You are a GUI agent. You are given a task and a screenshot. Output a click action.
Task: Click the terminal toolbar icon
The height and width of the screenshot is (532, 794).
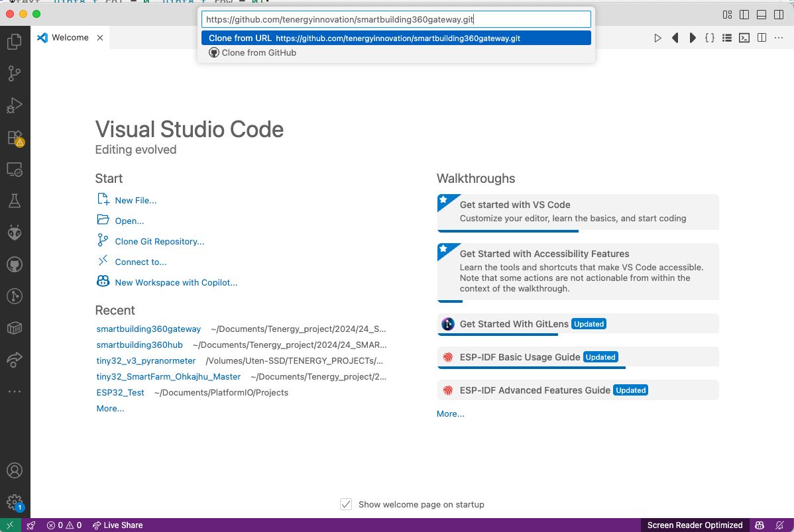point(744,38)
